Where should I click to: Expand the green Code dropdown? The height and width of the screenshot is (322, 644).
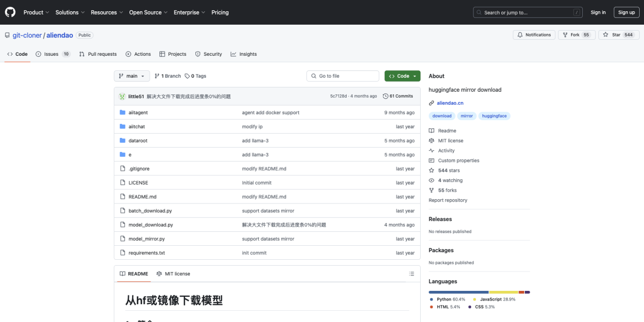point(402,76)
